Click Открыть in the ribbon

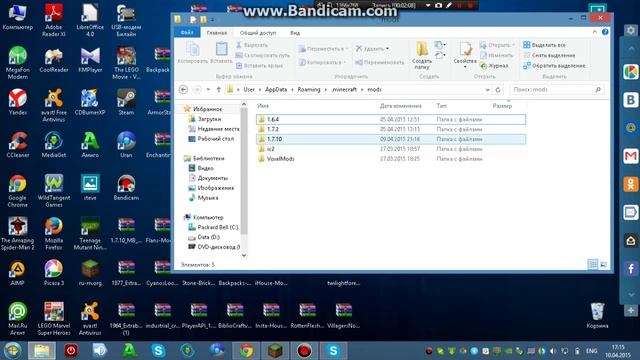pyautogui.click(x=497, y=45)
